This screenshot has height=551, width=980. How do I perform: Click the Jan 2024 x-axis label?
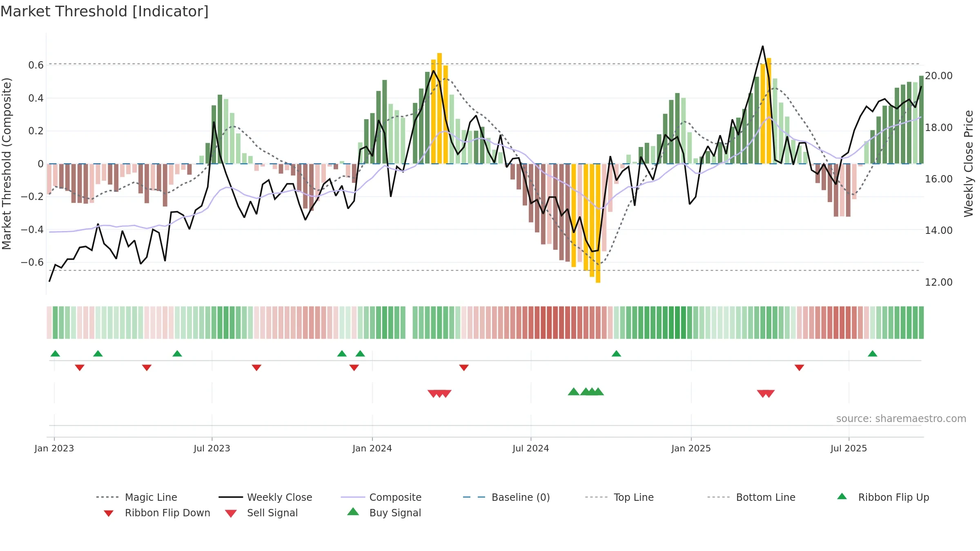(x=372, y=449)
